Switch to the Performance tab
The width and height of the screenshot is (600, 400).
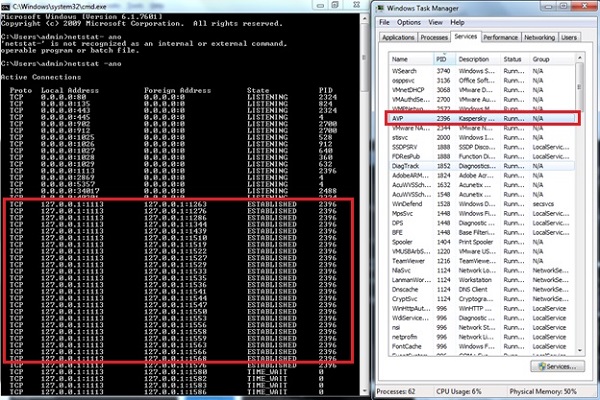coord(501,37)
